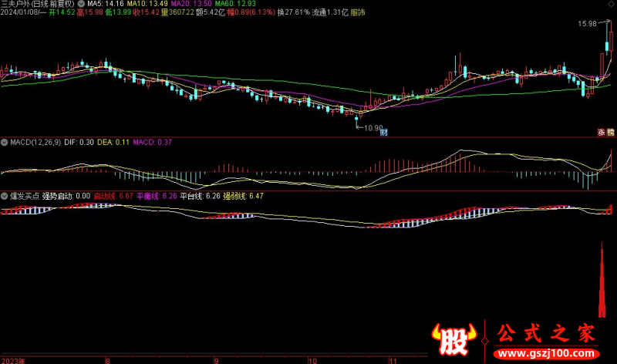This screenshot has height=364, width=617.
Task: Click the 强势启动: 0.00 value
Action: (66, 196)
